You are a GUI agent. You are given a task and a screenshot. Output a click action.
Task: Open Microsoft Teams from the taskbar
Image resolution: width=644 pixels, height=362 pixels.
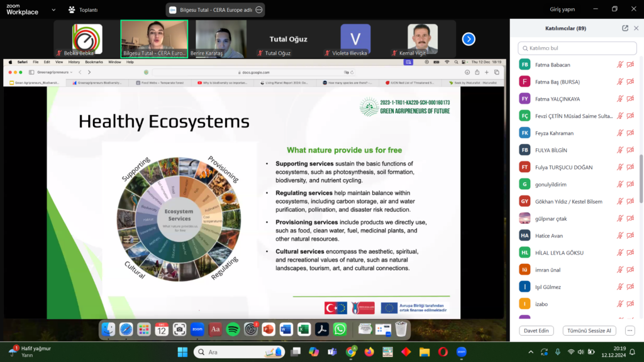click(x=332, y=352)
